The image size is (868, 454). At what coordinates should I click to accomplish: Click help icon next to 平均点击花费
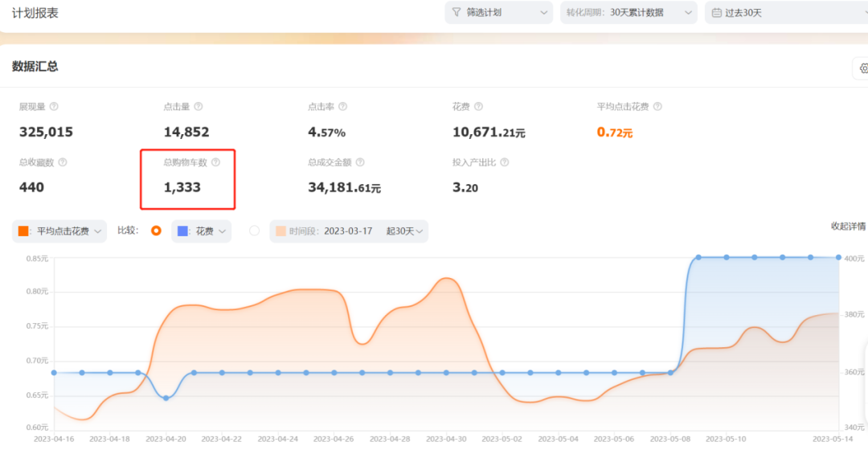tap(657, 107)
